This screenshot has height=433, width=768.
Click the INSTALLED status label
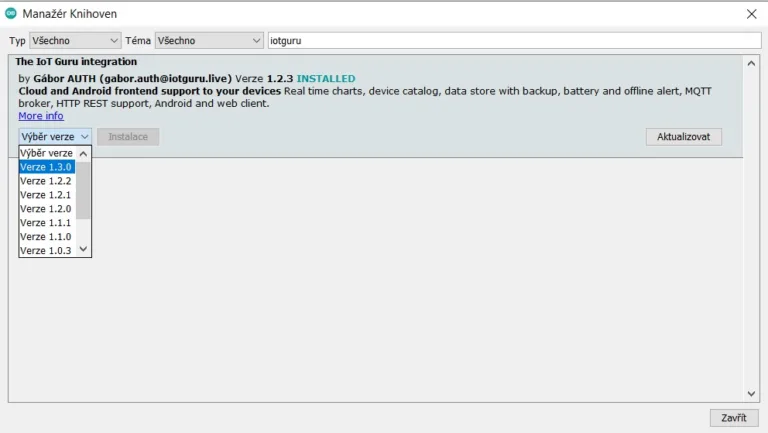pyautogui.click(x=326, y=79)
